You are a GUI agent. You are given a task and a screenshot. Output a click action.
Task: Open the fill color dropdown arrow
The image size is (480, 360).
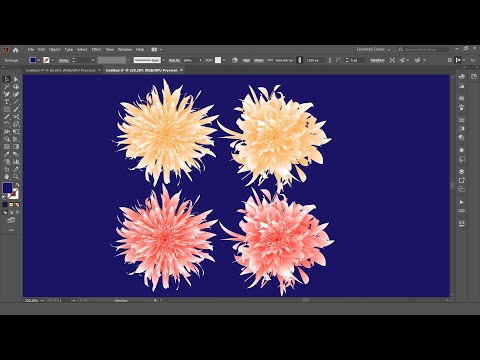pyautogui.click(x=39, y=60)
